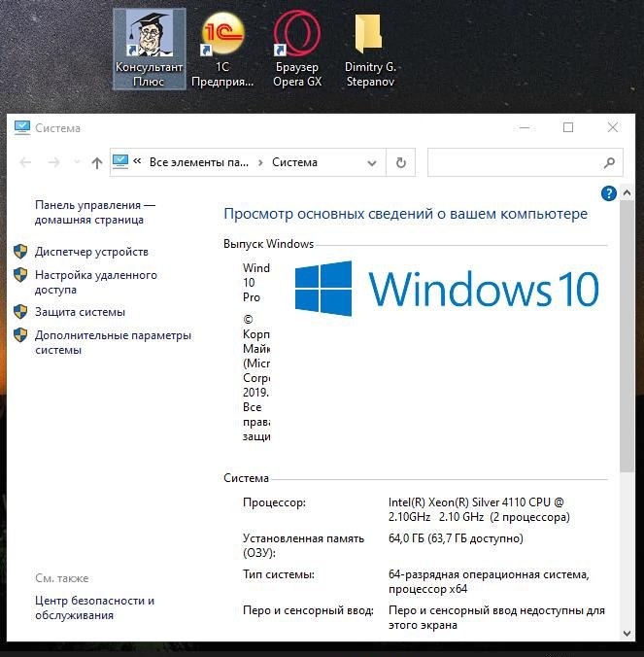Open 'Все элементы па...' breadcrumb
This screenshot has width=644, height=657.
199,162
